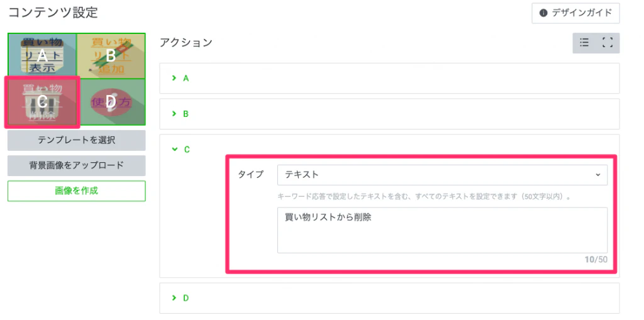Select tile D in the menu preview
Viewport: 644px width, 320px height.
click(111, 101)
